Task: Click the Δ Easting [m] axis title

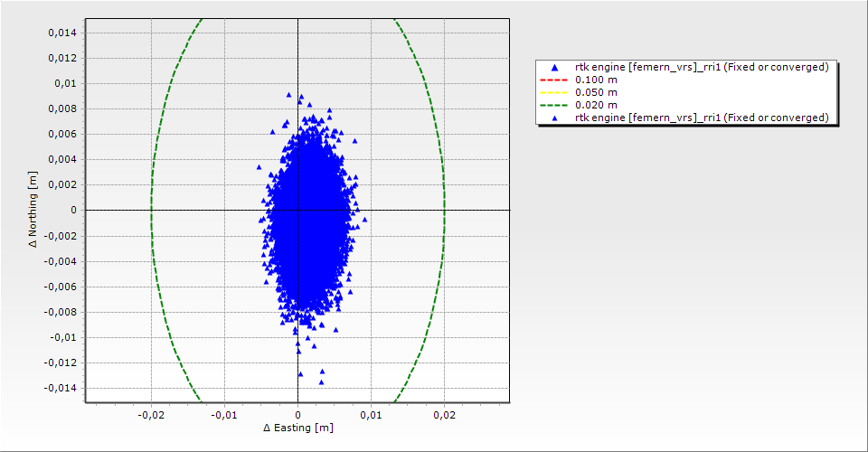Action: coord(297,428)
